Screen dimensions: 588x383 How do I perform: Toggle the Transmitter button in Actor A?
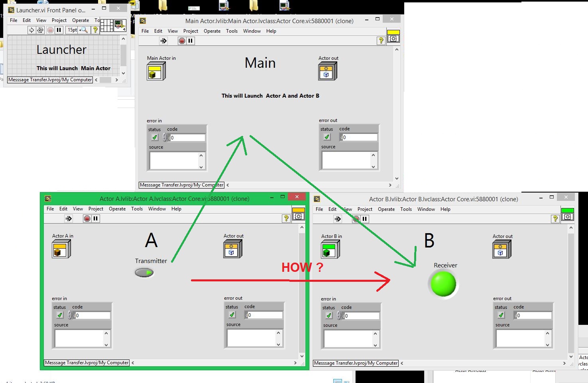[x=144, y=273]
